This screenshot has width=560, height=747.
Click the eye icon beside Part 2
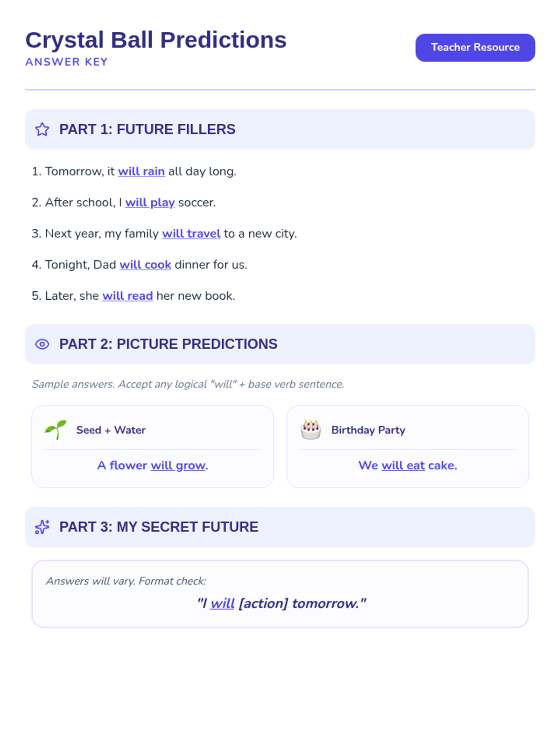click(42, 344)
